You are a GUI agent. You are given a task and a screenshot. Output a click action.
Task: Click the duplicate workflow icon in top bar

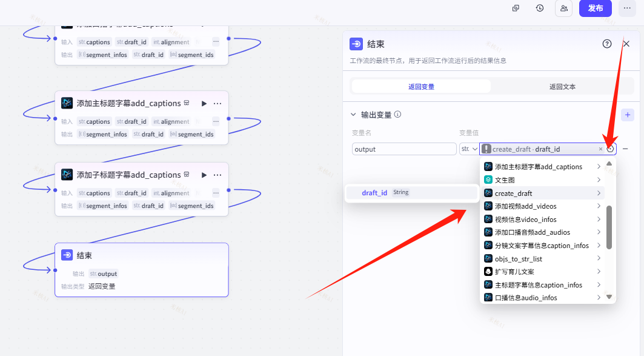click(516, 8)
